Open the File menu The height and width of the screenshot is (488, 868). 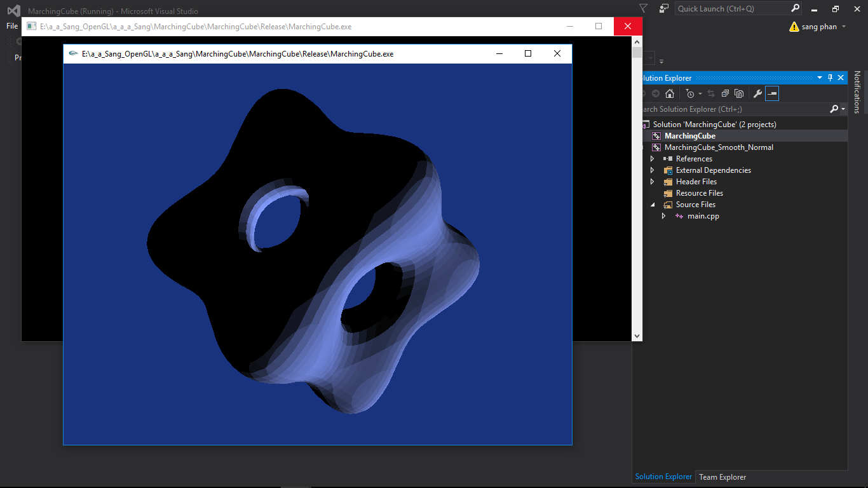pyautogui.click(x=11, y=25)
